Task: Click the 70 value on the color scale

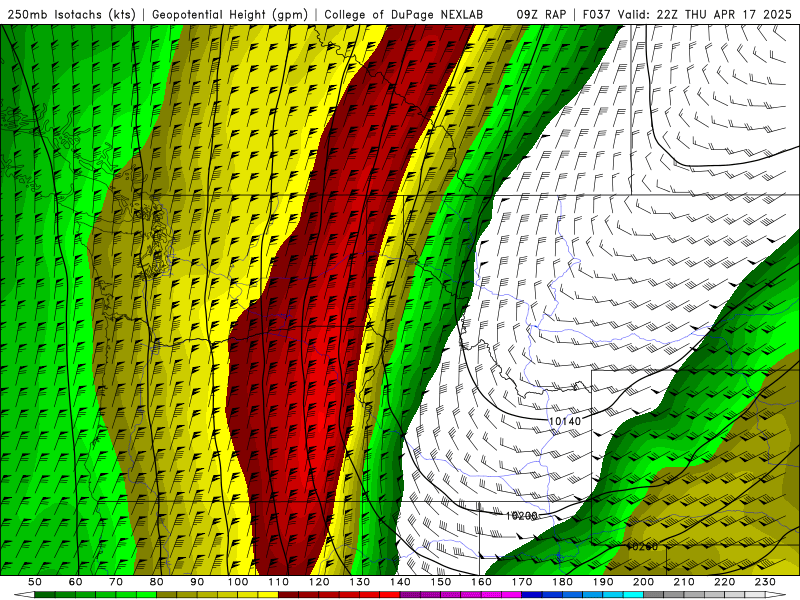Action: [116, 582]
